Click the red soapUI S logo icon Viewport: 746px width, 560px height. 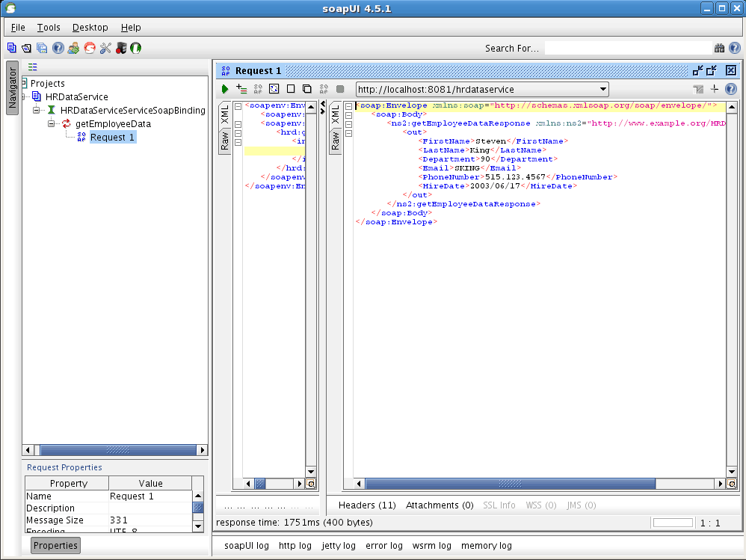[x=90, y=48]
